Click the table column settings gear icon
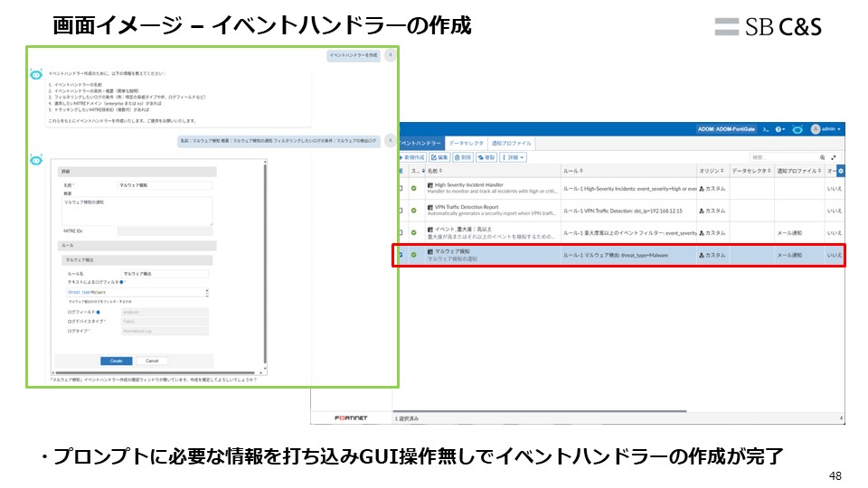 [x=840, y=171]
